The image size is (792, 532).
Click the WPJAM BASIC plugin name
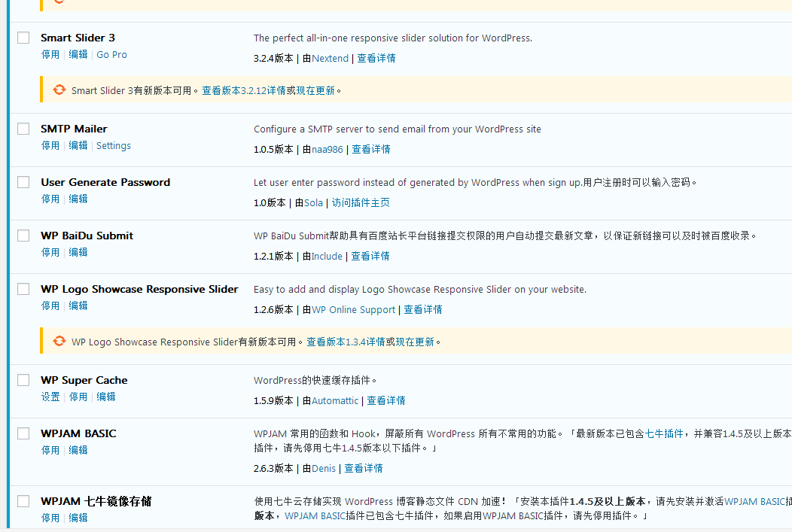point(79,433)
